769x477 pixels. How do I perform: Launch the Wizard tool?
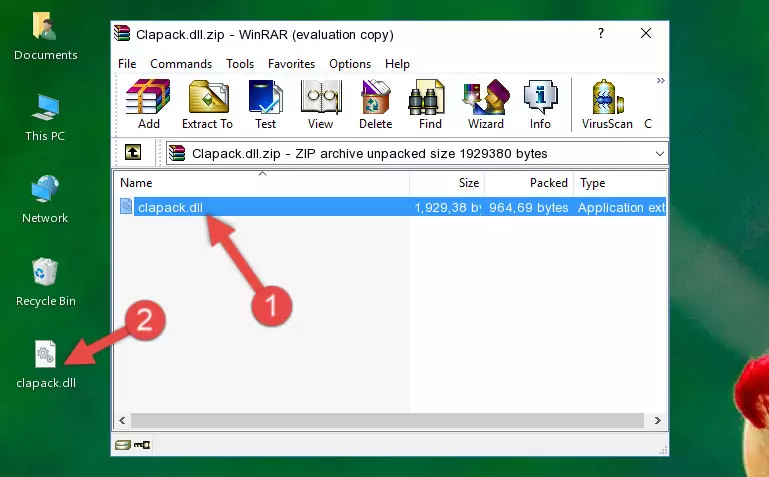[x=486, y=104]
